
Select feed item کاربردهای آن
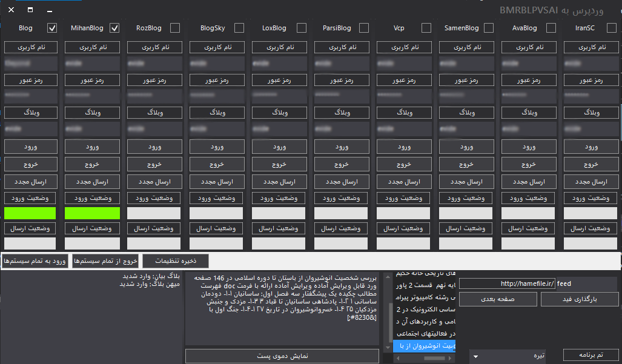pyautogui.click(x=425, y=322)
